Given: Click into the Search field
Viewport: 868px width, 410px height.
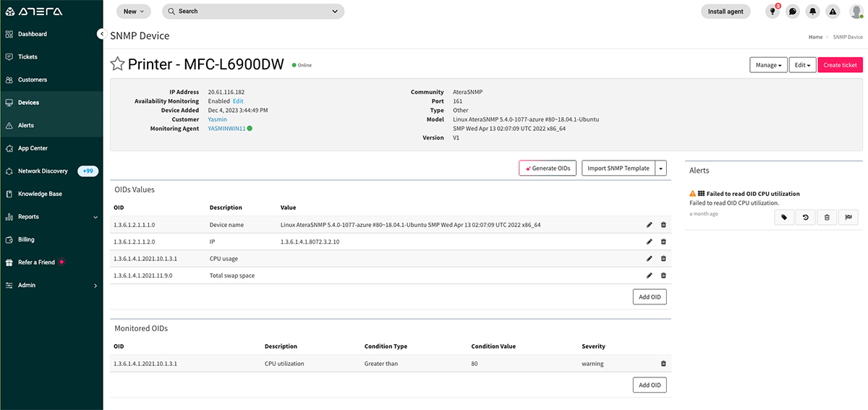Looking at the screenshot, I should click(253, 12).
